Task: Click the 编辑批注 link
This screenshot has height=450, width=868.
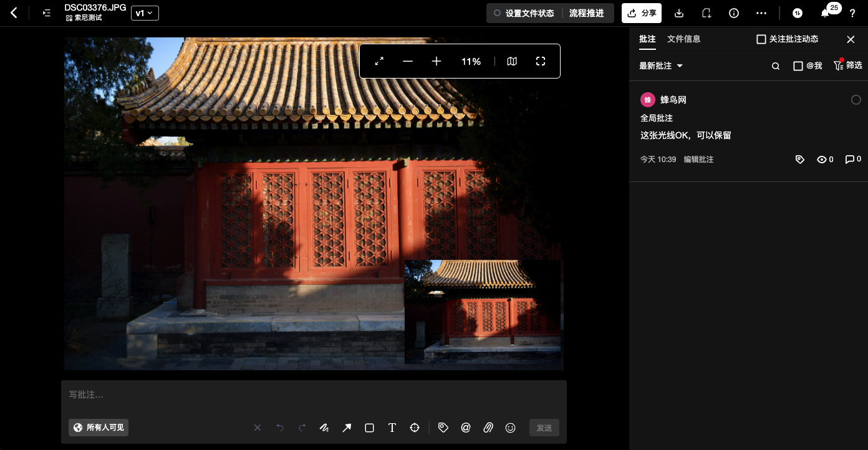Action: [x=698, y=160]
